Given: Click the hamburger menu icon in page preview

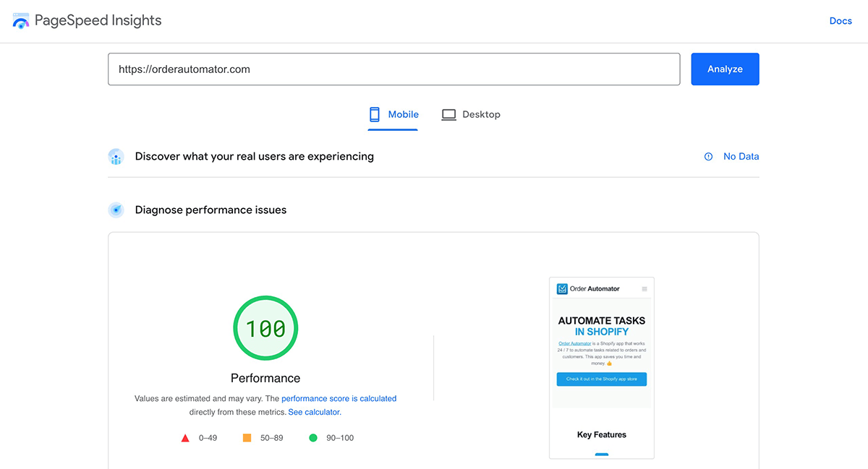Looking at the screenshot, I should (644, 289).
